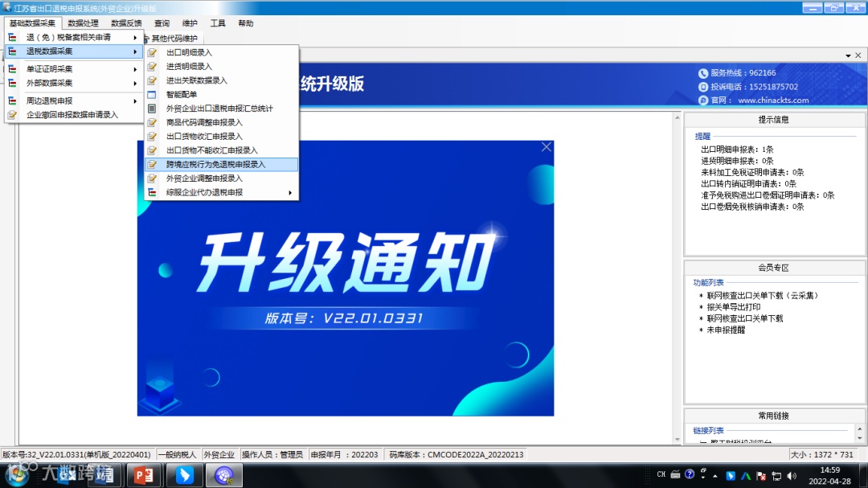Open 联网核查出口关单下载 link
The height and width of the screenshot is (488, 868).
[x=744, y=318]
